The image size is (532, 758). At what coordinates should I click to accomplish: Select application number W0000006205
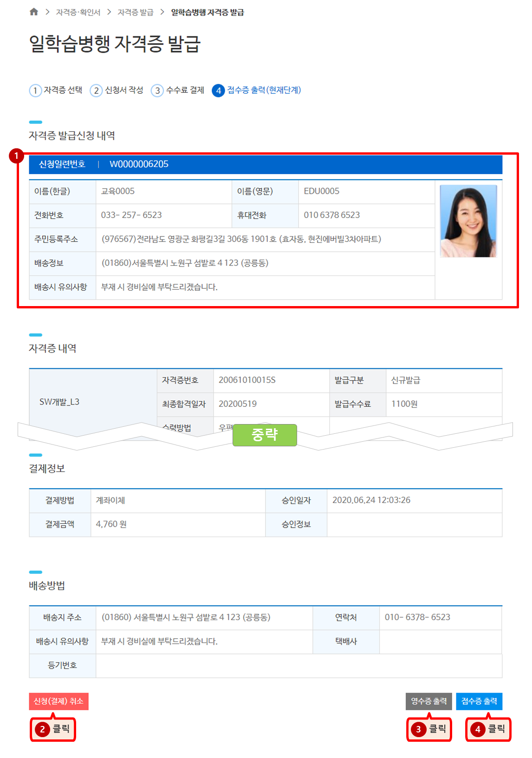(x=139, y=164)
